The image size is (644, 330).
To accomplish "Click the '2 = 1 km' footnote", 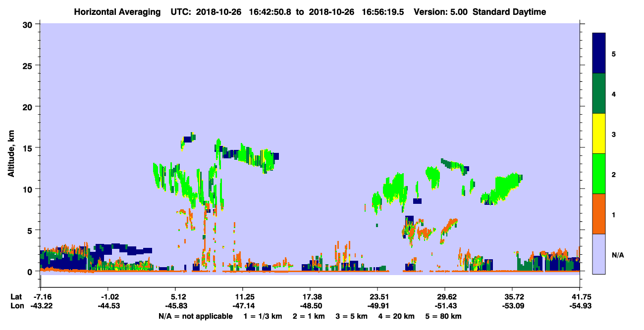I will pyautogui.click(x=309, y=316).
